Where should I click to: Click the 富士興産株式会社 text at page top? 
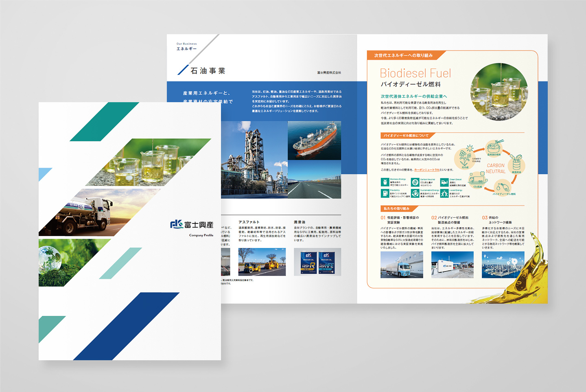[x=329, y=72]
